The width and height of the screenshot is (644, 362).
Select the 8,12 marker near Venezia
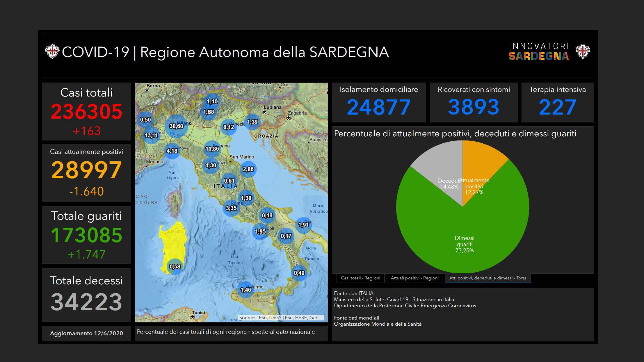point(229,127)
